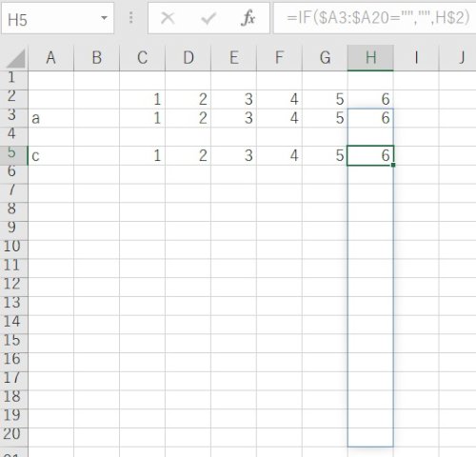Select row 5 header
This screenshot has width=476, height=457.
pos(13,155)
